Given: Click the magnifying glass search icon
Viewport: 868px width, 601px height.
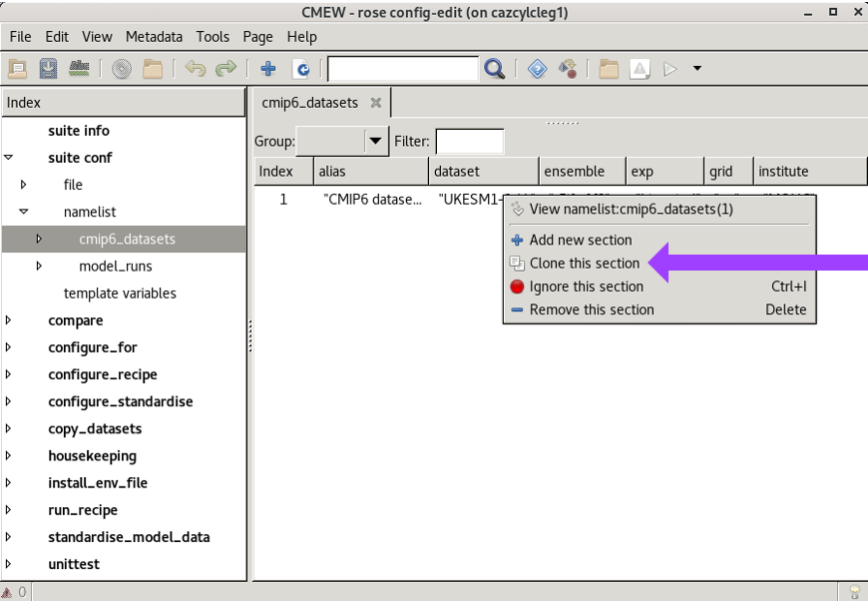Looking at the screenshot, I should 494,69.
